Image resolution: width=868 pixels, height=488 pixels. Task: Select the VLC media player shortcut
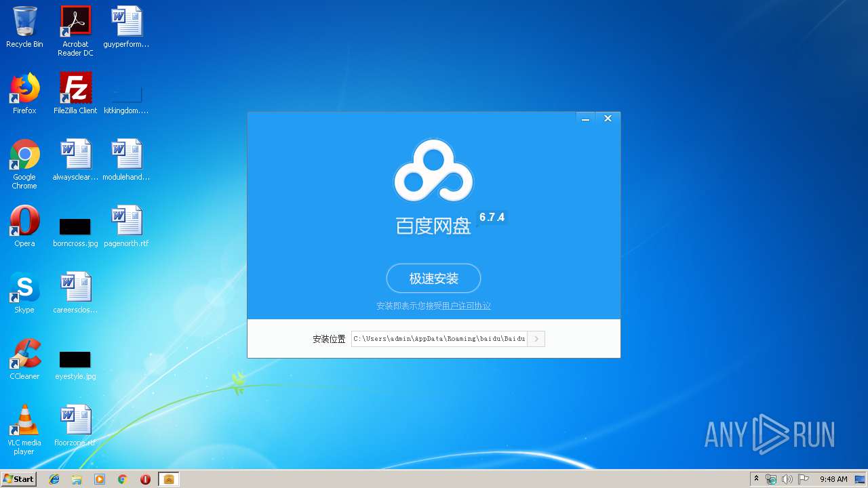[24, 430]
